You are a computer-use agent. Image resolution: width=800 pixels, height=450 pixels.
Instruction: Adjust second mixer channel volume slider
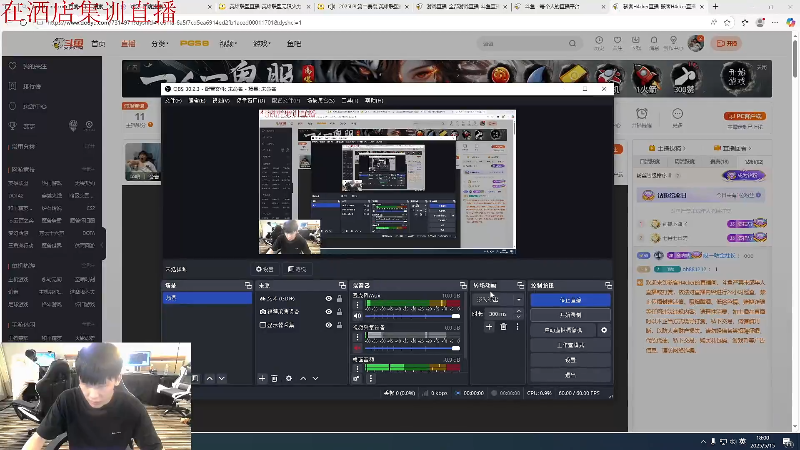click(x=412, y=348)
